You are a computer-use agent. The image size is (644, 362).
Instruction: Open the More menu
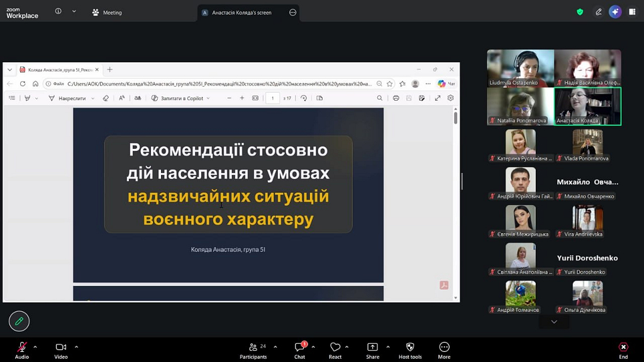444,351
